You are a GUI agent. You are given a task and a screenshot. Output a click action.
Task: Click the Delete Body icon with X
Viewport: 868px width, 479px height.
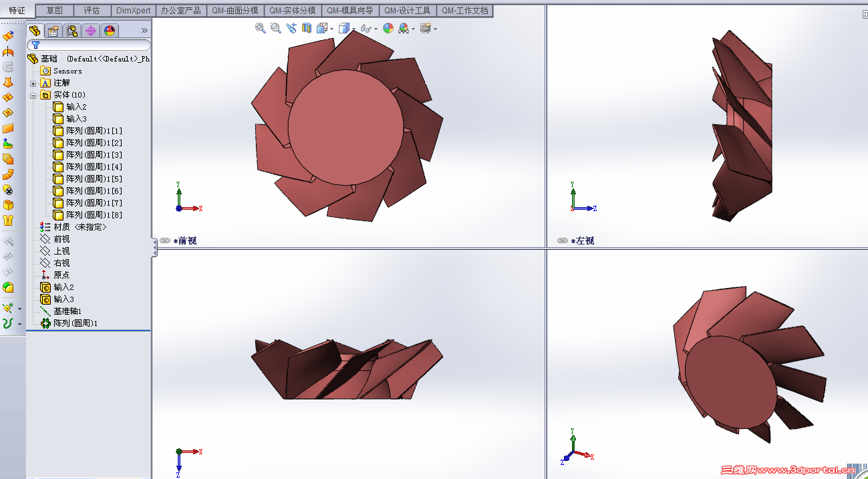(x=8, y=190)
